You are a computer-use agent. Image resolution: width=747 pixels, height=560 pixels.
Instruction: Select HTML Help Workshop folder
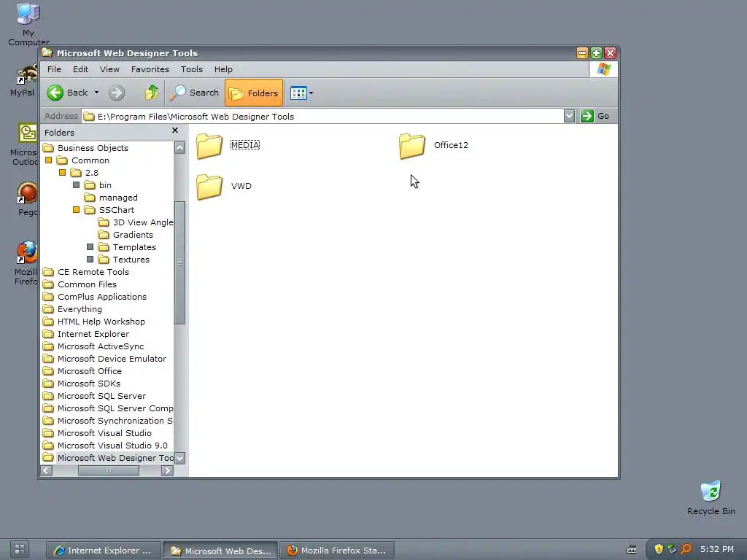tap(94, 322)
